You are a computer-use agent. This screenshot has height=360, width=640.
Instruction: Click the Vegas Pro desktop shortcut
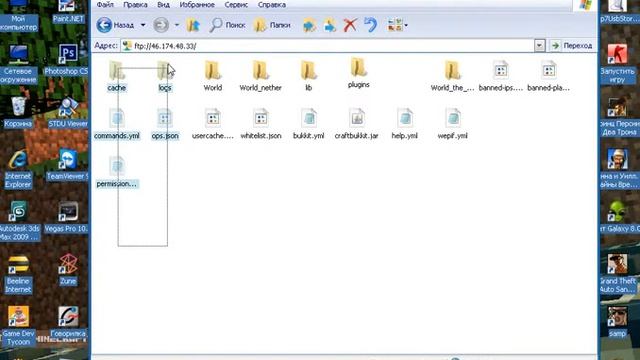pyautogui.click(x=67, y=217)
